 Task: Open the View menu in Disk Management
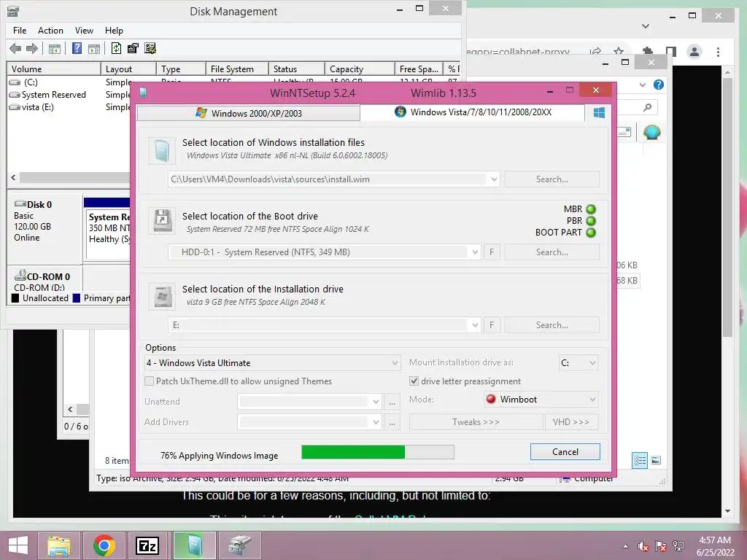coord(84,31)
